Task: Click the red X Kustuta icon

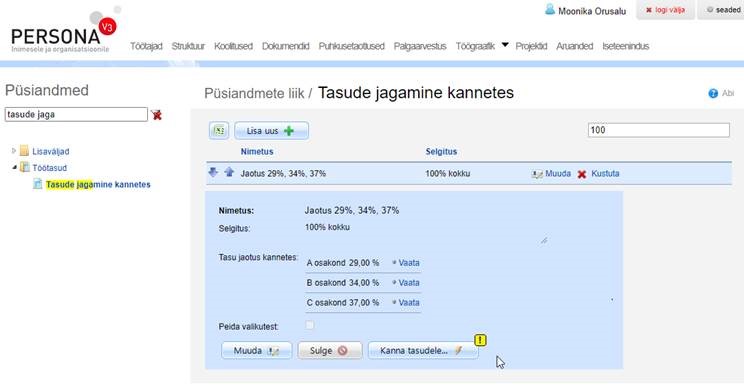Action: pos(582,174)
